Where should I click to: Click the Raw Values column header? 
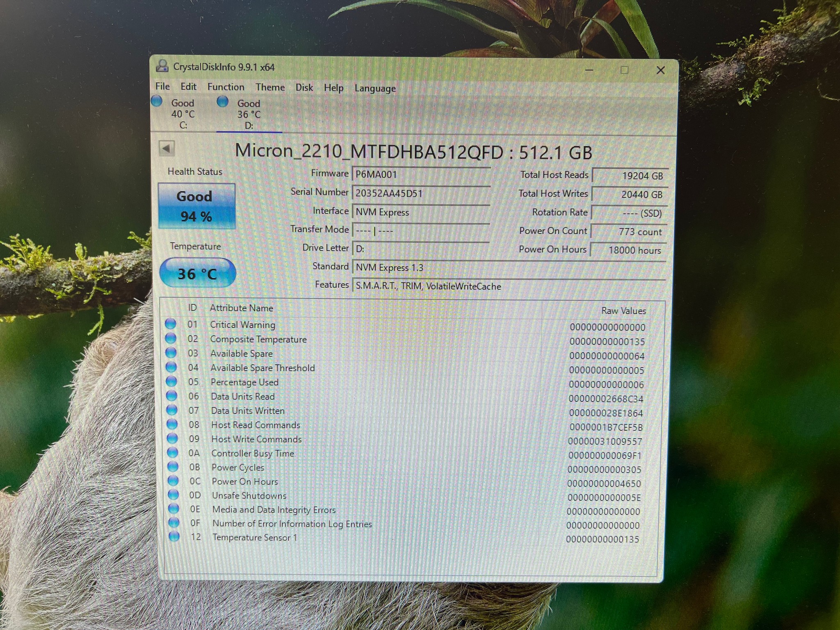(623, 311)
